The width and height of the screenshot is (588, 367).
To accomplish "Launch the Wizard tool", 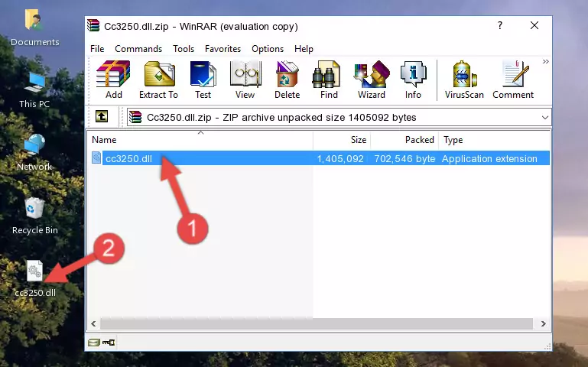I will 372,80.
